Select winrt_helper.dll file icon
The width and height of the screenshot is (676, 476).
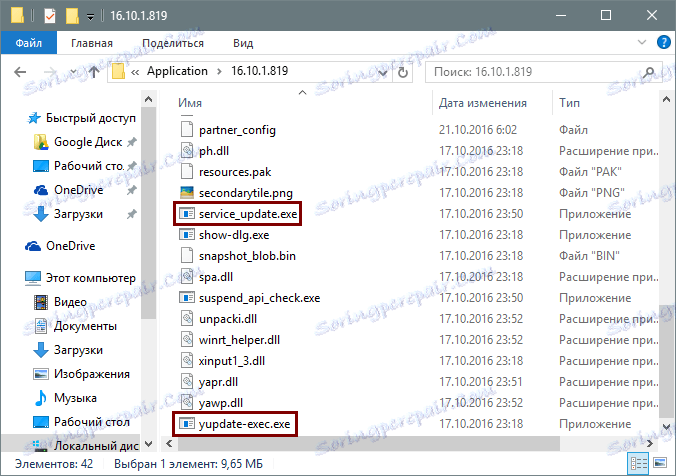tap(187, 340)
